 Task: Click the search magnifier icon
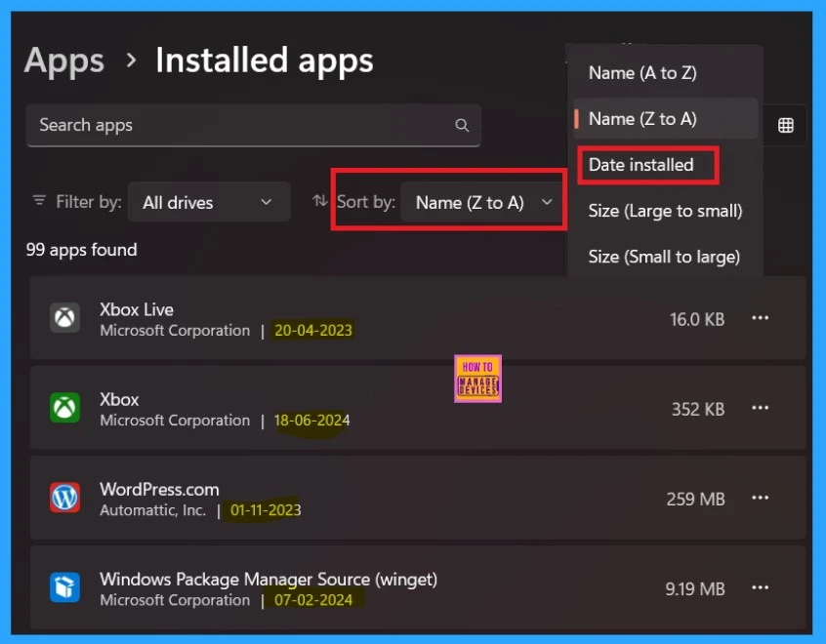click(462, 125)
